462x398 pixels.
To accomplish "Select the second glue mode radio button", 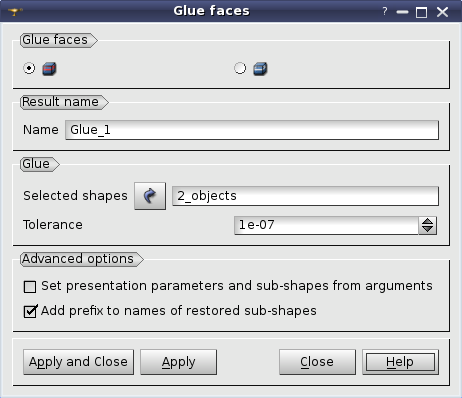I will pyautogui.click(x=240, y=68).
